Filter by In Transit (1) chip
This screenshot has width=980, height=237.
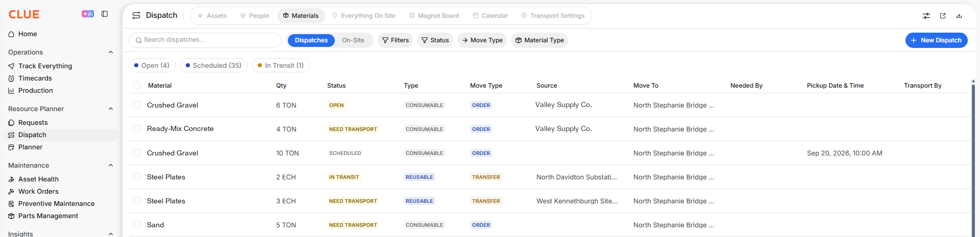[x=281, y=65]
